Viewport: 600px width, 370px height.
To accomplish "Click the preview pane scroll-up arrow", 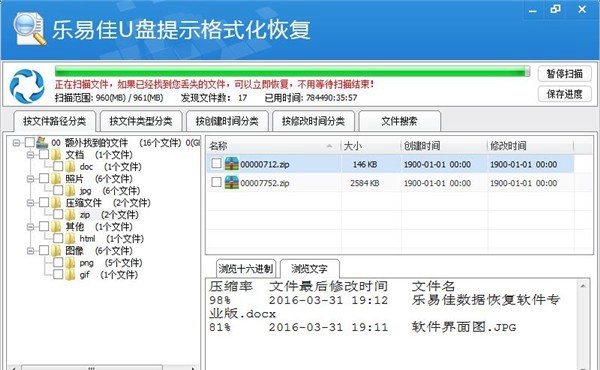I will (583, 286).
